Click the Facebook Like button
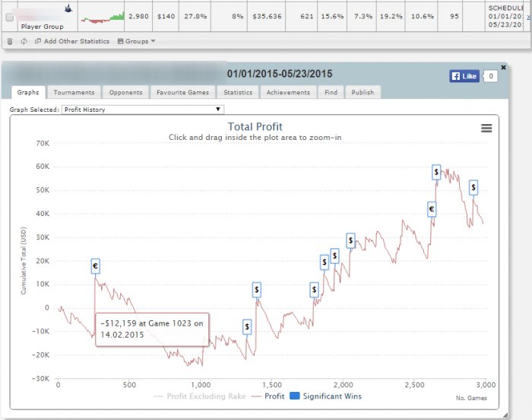532x420 pixels. 464,76
